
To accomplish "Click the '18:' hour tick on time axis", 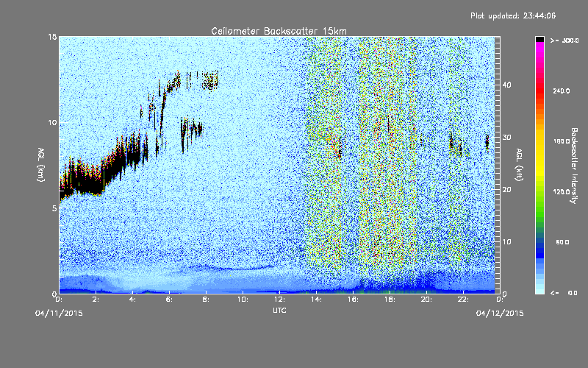I will point(390,300).
